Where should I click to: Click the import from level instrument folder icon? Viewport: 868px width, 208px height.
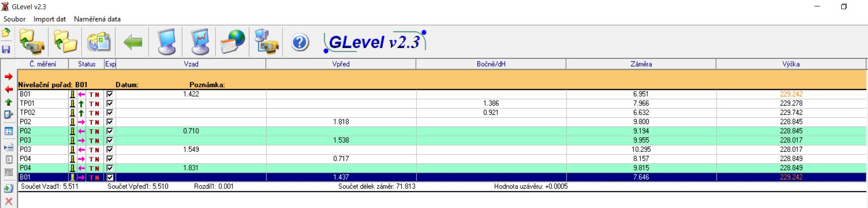coord(32,42)
